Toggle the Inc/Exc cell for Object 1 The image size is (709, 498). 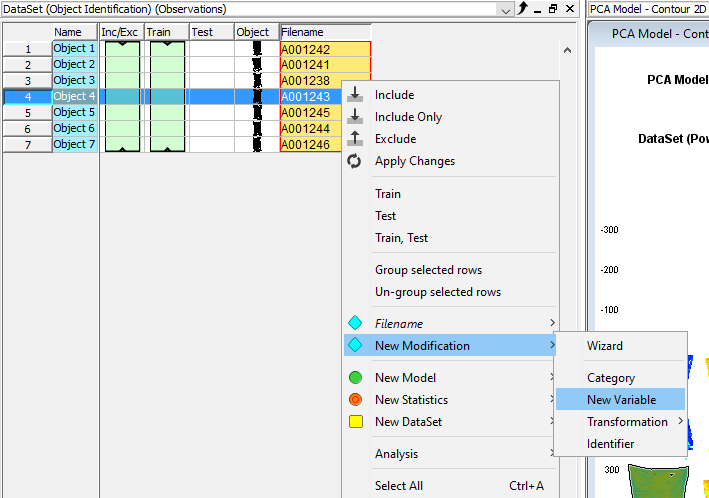click(122, 49)
